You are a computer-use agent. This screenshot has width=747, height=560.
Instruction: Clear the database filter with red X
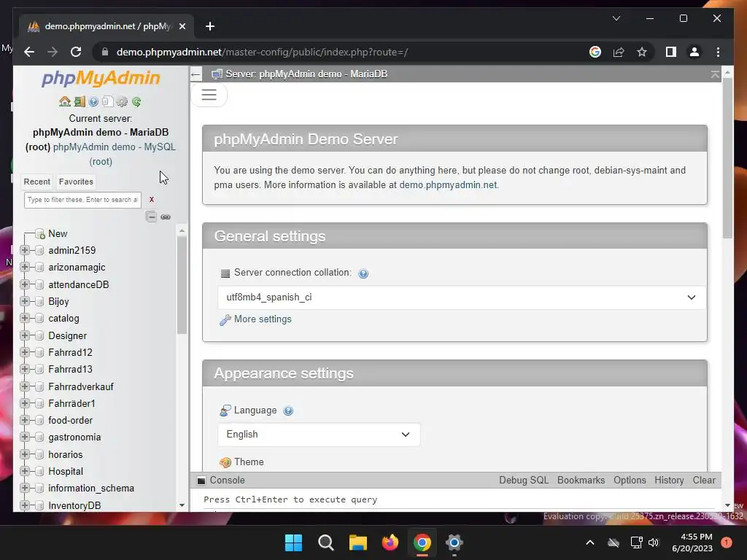click(x=152, y=200)
